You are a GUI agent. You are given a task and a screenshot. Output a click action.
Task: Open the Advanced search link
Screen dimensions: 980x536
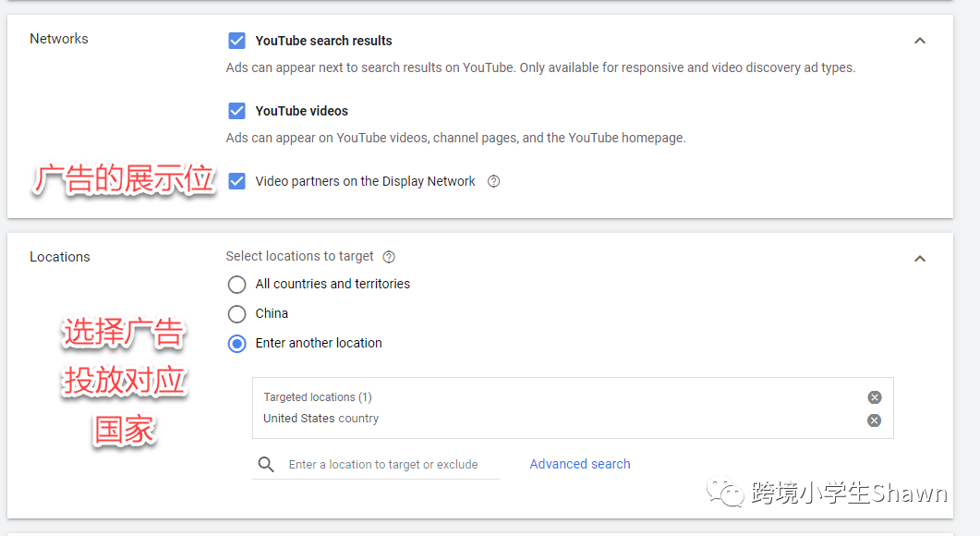click(580, 464)
